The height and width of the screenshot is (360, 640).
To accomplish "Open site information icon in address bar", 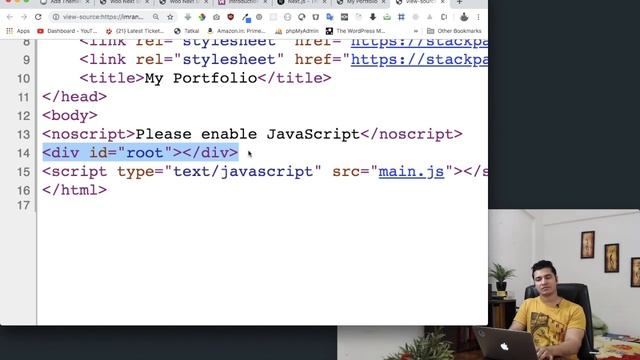I will coord(56,17).
